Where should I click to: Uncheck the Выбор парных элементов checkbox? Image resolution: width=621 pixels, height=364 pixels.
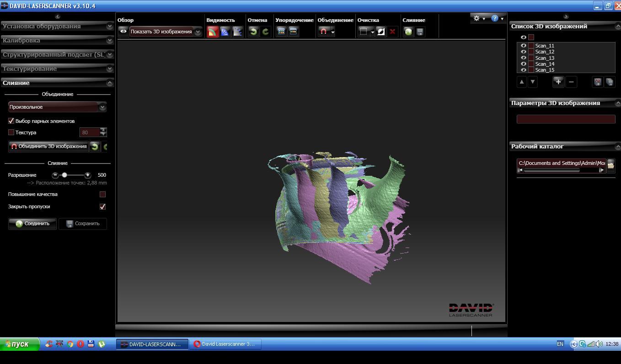point(11,121)
